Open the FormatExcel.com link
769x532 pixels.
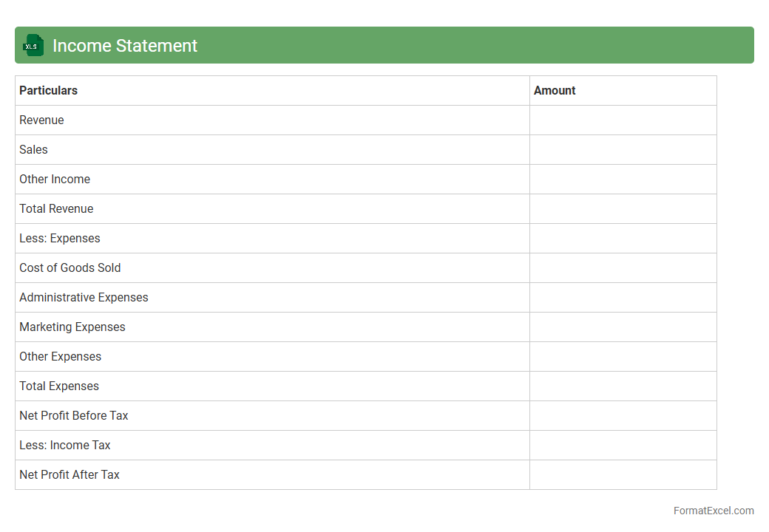(713, 511)
